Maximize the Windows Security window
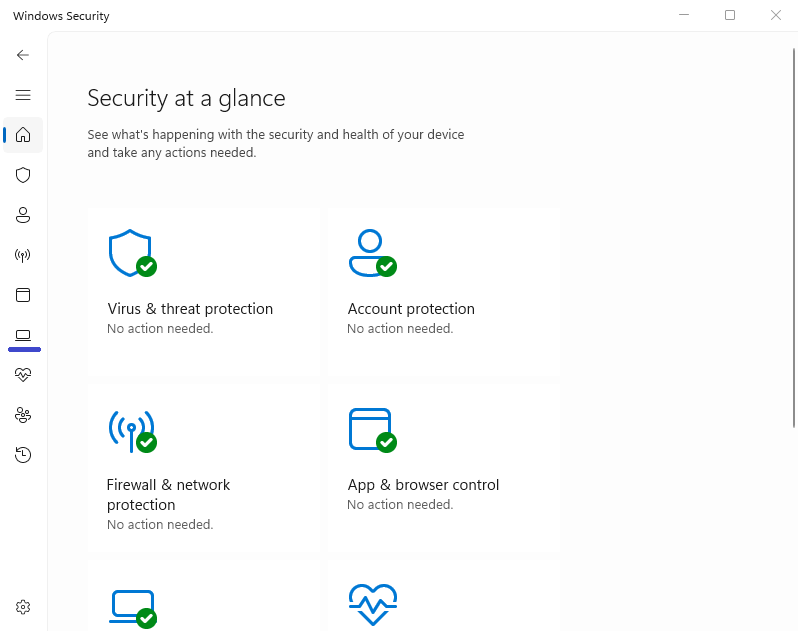The image size is (798, 631). click(x=730, y=15)
